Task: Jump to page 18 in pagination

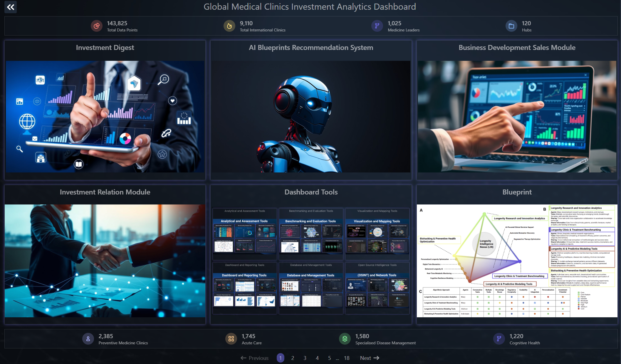Action: click(x=347, y=358)
